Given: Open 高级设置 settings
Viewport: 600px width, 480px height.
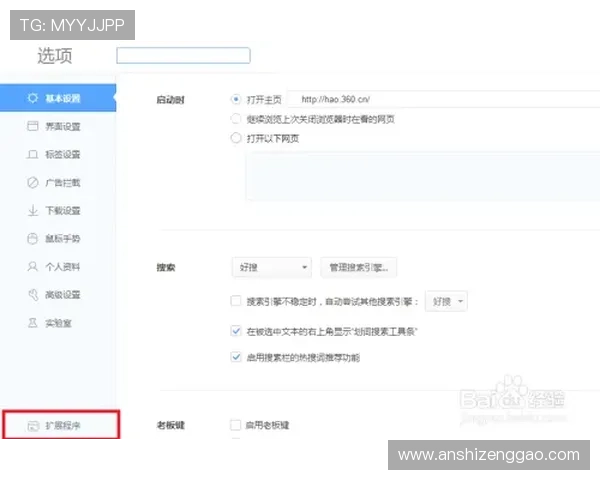Looking at the screenshot, I should [58, 295].
